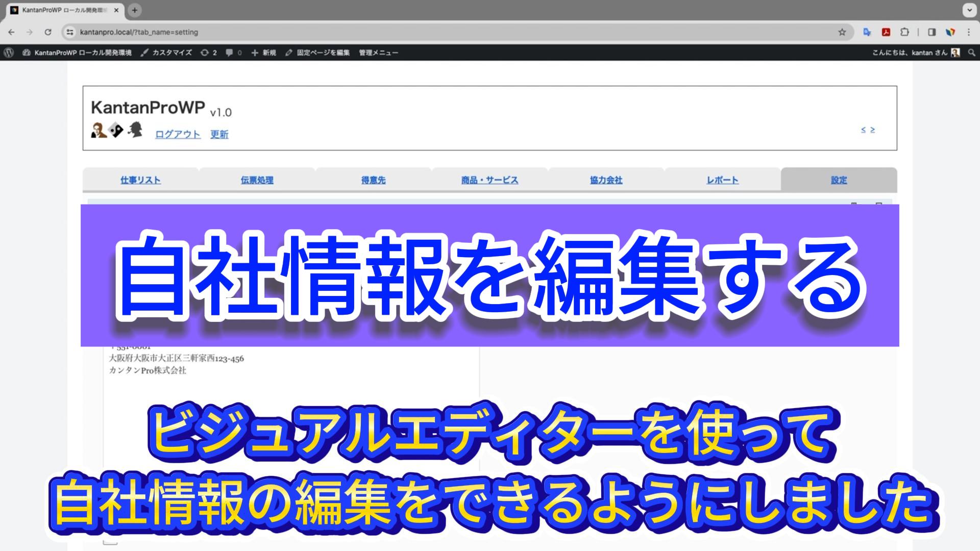Click the ≤ previous arrow link

pos(864,130)
